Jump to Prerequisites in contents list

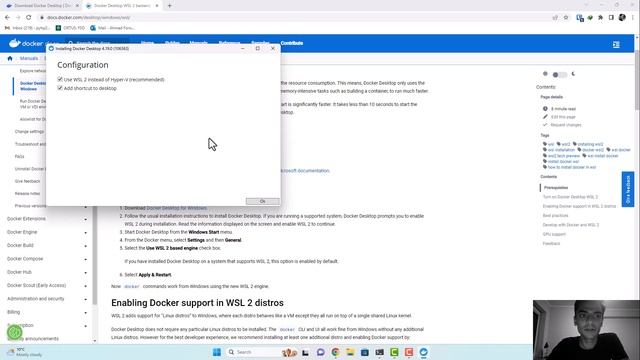point(556,188)
